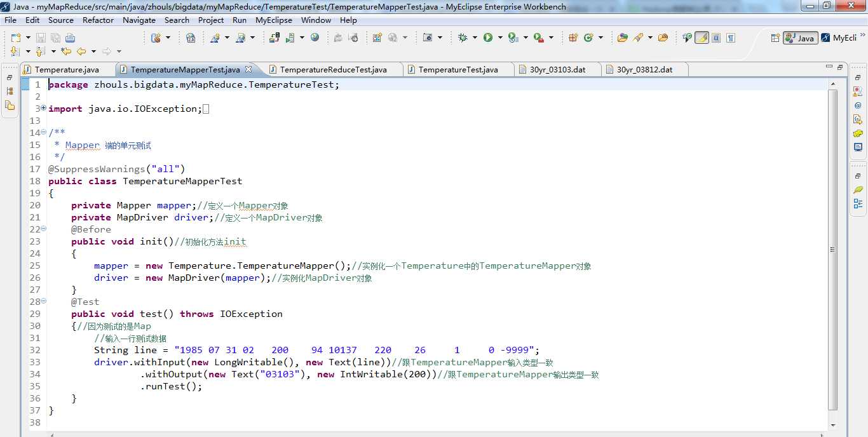
Task: Click the File menu
Action: 11,20
